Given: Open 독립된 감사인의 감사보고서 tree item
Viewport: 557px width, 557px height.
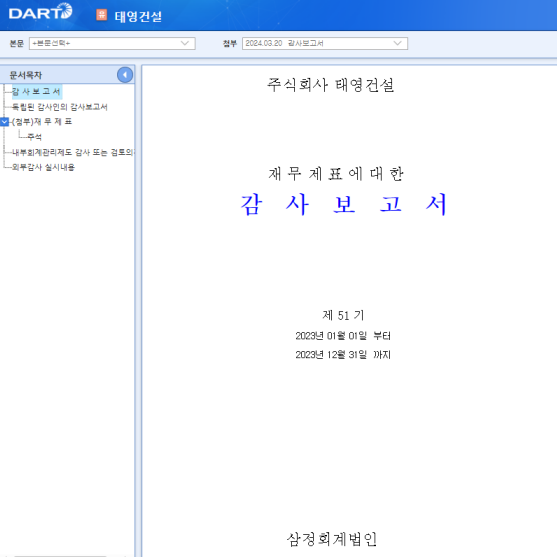Looking at the screenshot, I should point(59,107).
